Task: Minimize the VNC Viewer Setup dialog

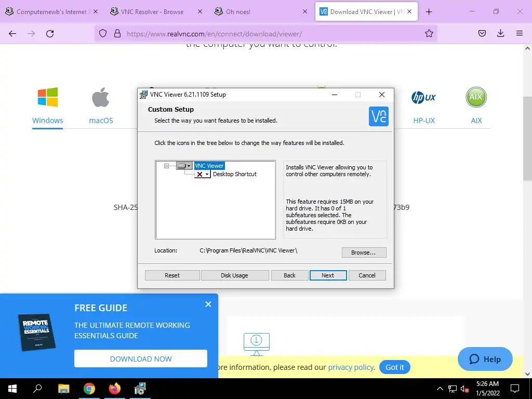Action: (335, 95)
